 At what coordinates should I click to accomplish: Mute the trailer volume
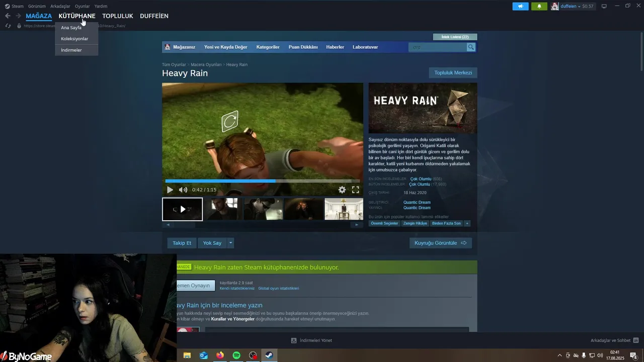(183, 190)
